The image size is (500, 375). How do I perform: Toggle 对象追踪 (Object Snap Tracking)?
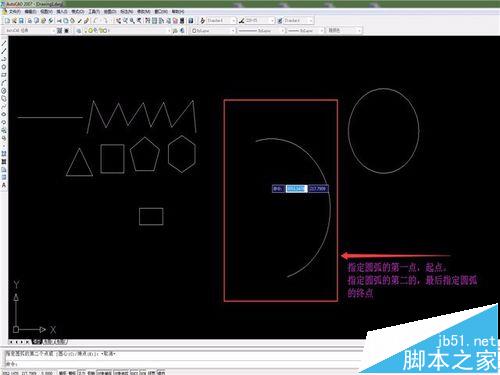point(121,373)
